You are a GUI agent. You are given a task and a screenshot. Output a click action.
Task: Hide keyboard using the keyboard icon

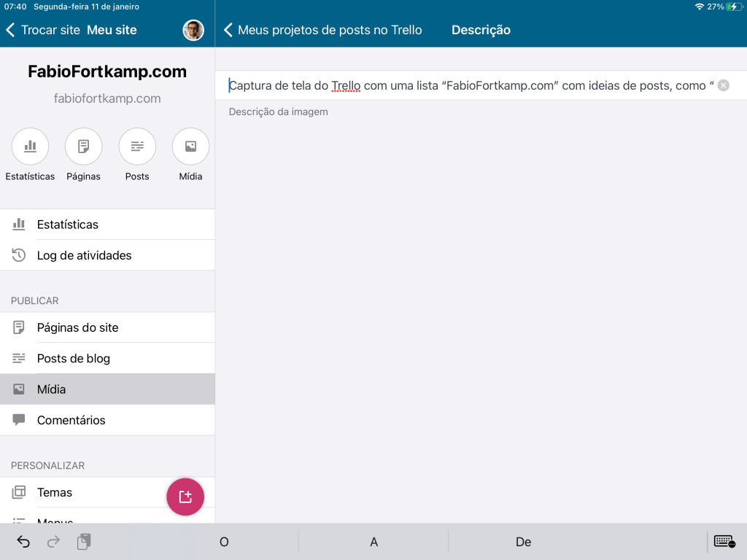(724, 541)
